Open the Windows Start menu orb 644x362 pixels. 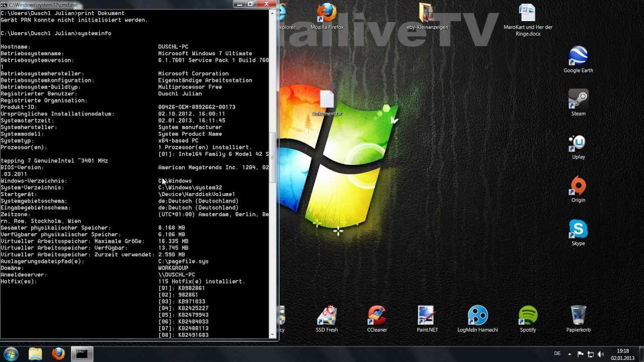tap(11, 353)
